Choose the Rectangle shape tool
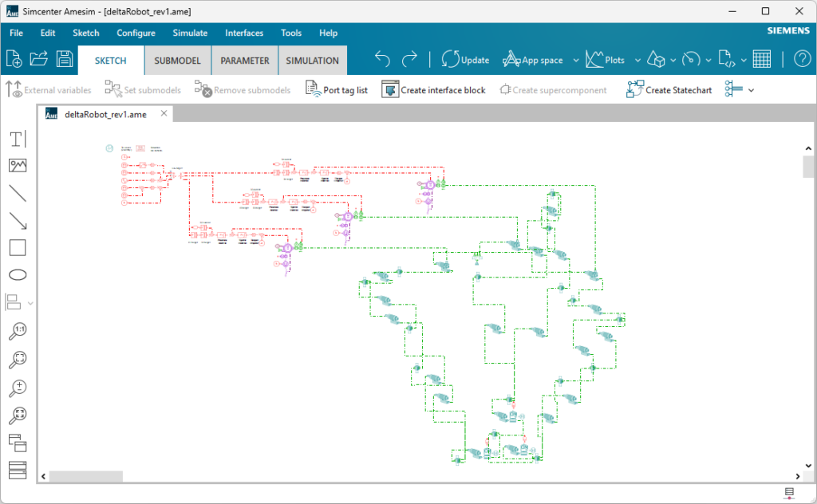Viewport: 817px width, 504px height. click(x=18, y=248)
